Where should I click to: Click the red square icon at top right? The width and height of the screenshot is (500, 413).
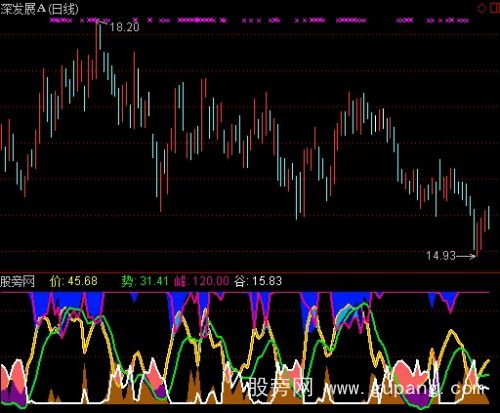(x=495, y=8)
